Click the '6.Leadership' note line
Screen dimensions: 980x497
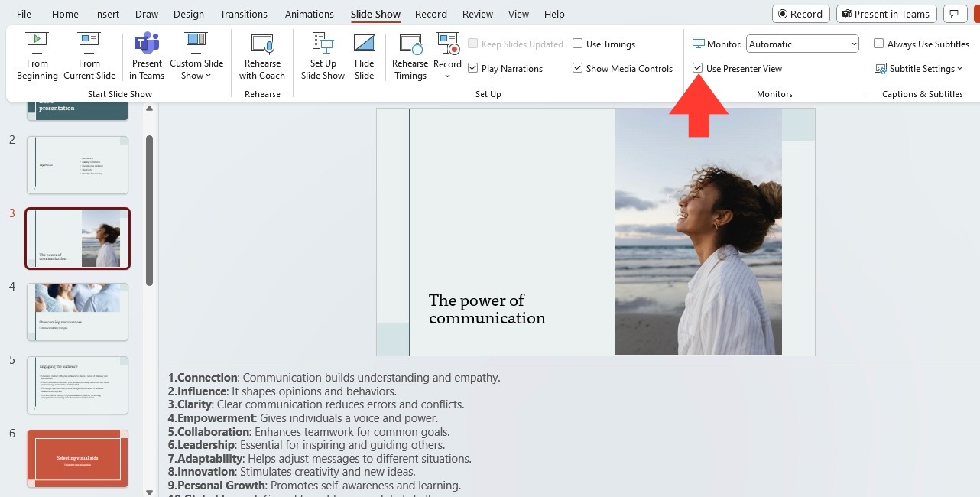[x=306, y=445]
